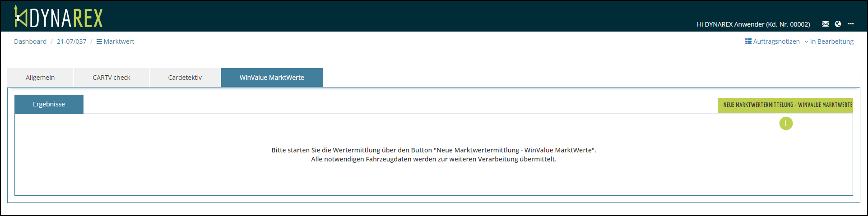Select the Cardetektiv tab

click(185, 78)
